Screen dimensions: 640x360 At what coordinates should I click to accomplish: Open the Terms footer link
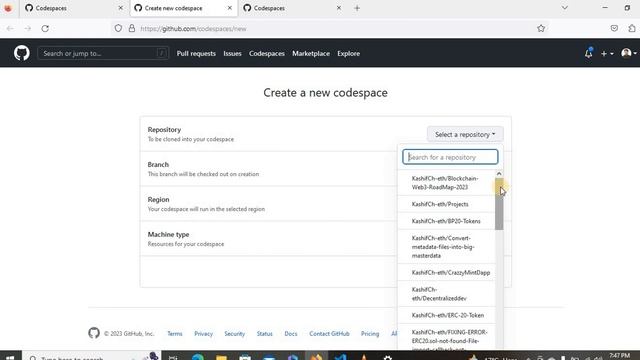pos(175,333)
